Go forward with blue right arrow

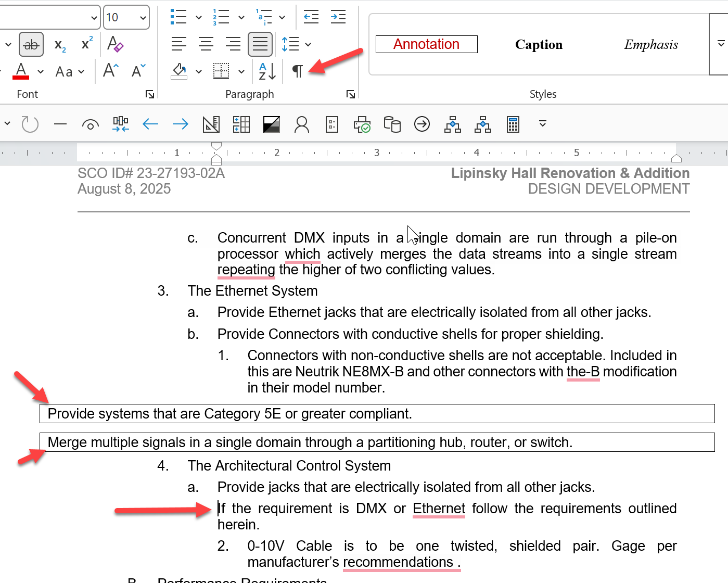pos(181,124)
